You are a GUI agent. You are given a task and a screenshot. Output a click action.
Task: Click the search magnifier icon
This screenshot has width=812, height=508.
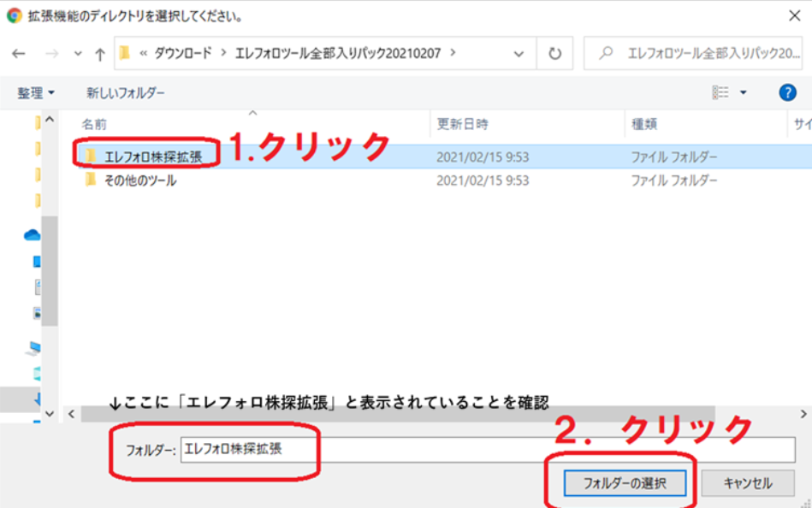point(606,53)
